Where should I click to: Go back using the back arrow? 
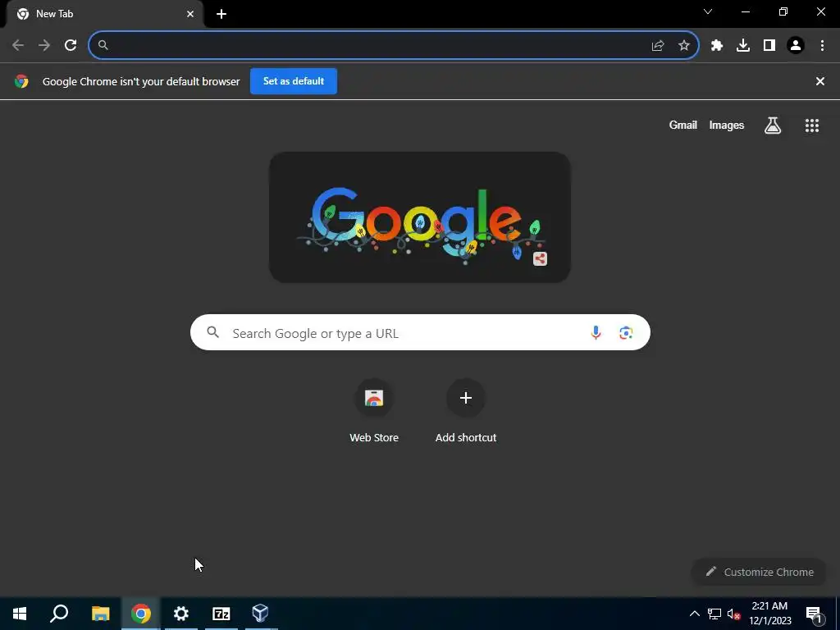click(18, 45)
